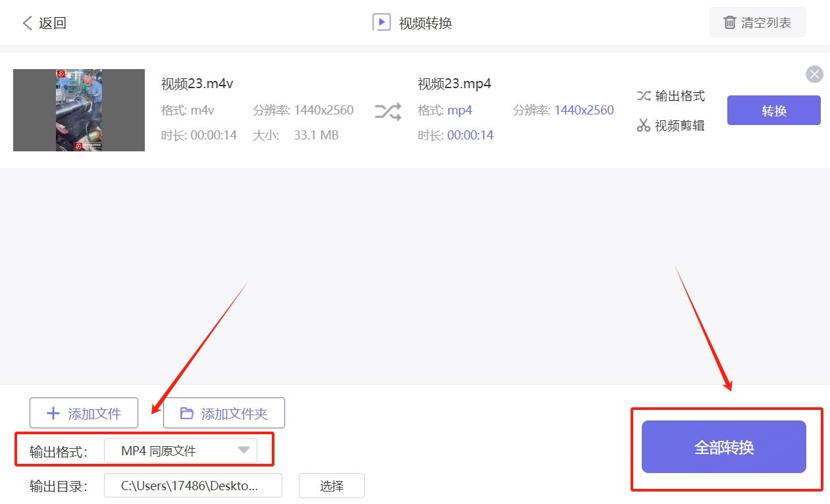Start conversion with 全部转换
830x504 pixels.
click(x=724, y=446)
